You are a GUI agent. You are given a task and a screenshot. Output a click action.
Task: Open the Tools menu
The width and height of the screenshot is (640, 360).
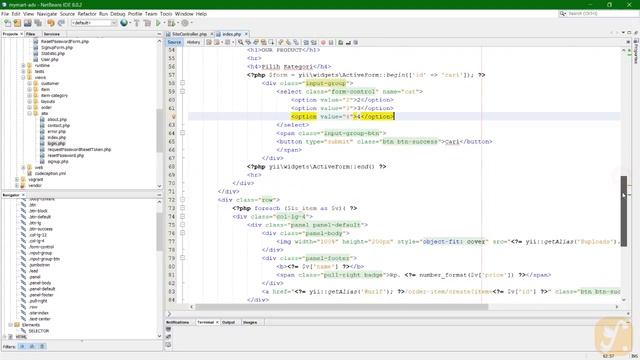pyautogui.click(x=166, y=14)
